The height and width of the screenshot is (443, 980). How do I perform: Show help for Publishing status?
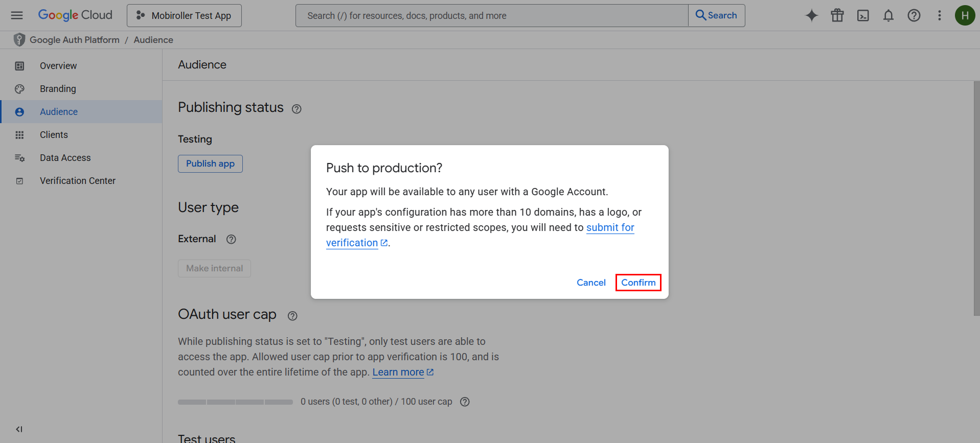(x=297, y=109)
